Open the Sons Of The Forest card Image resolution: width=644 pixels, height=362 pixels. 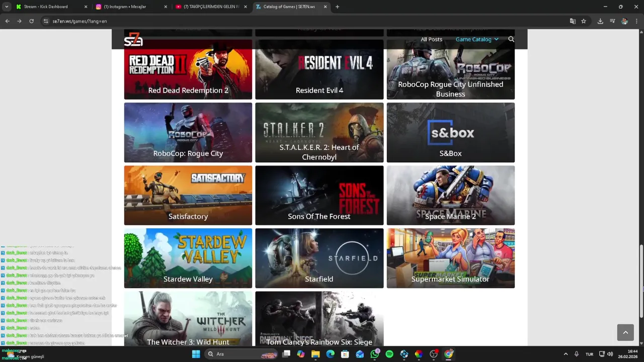[x=319, y=196]
